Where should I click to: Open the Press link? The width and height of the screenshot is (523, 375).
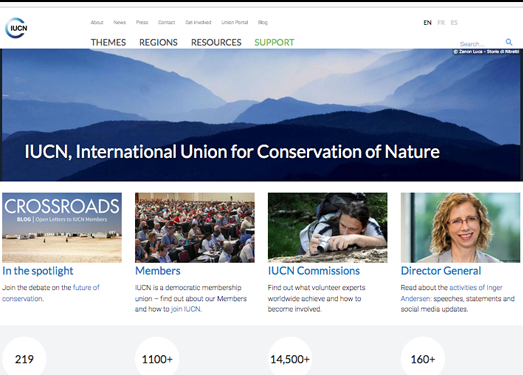(x=142, y=22)
